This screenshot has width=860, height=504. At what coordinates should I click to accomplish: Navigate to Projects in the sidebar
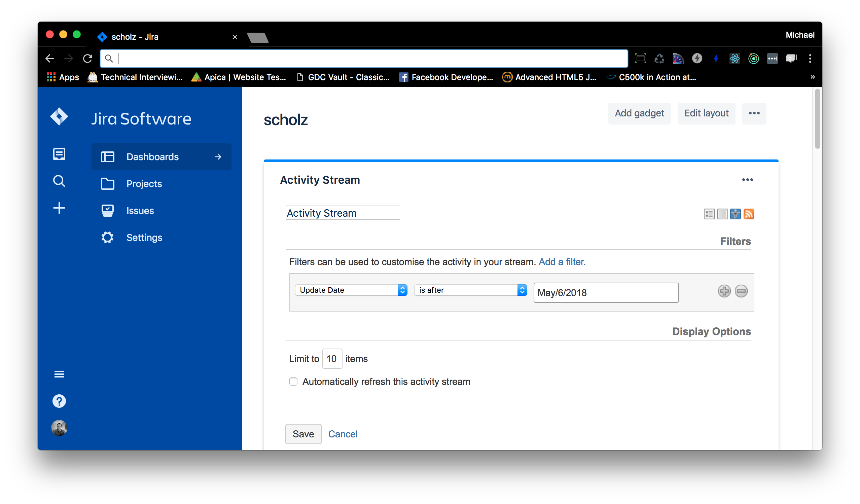click(x=144, y=184)
